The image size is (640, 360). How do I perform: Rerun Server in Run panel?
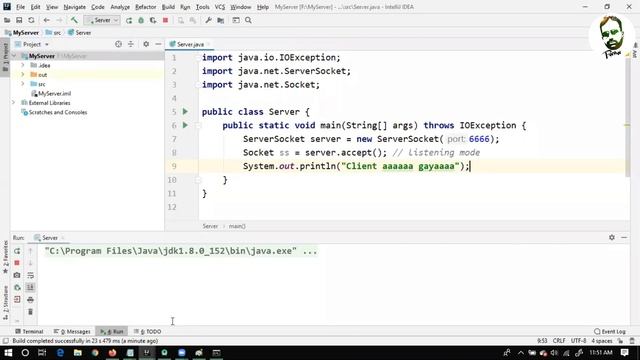pos(17,251)
